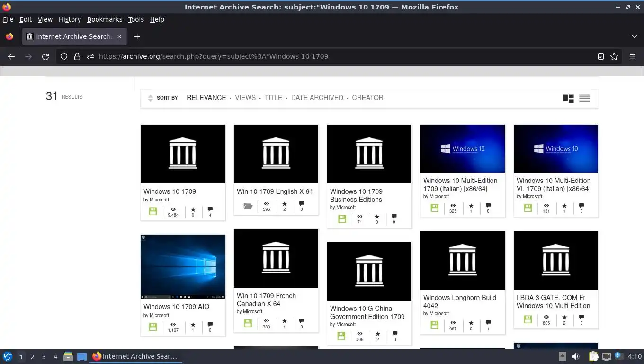Open the Edit menu

[26, 19]
